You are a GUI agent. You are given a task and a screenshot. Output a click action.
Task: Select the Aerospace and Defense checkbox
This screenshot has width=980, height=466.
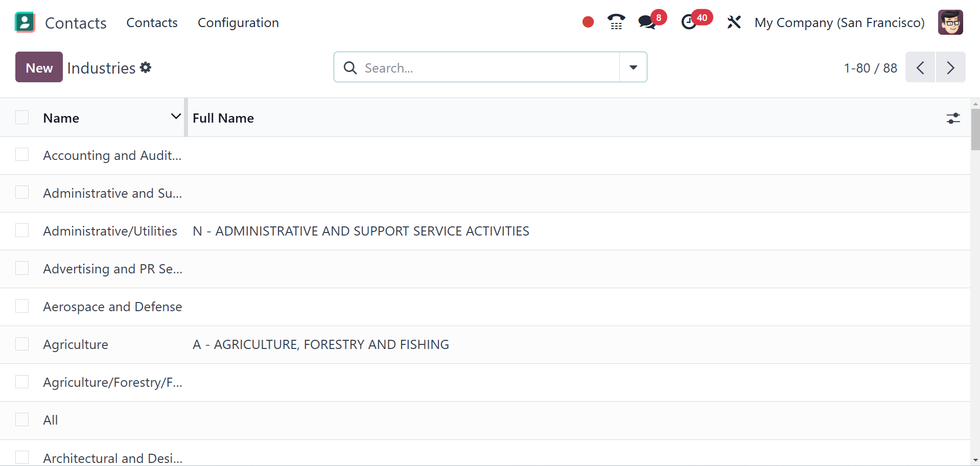(x=22, y=307)
